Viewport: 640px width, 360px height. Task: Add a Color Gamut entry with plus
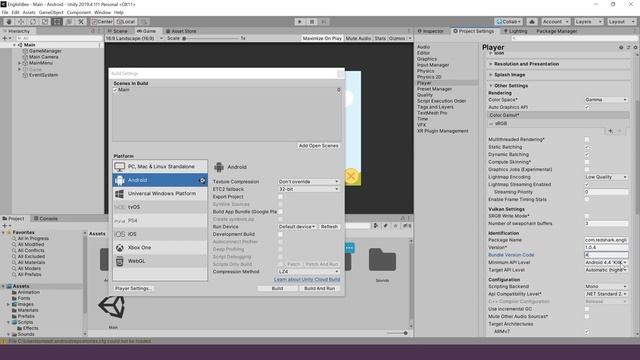(611, 131)
